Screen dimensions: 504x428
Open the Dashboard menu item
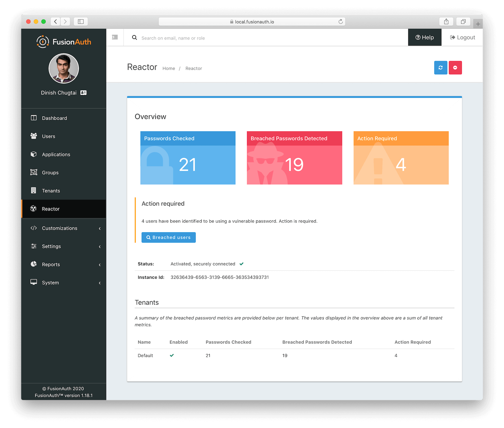[x=64, y=118]
